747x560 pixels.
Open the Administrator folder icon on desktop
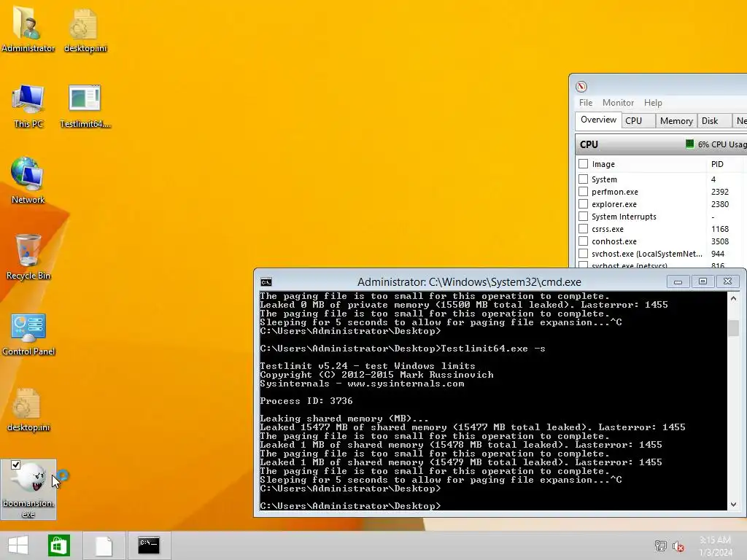tap(28, 28)
